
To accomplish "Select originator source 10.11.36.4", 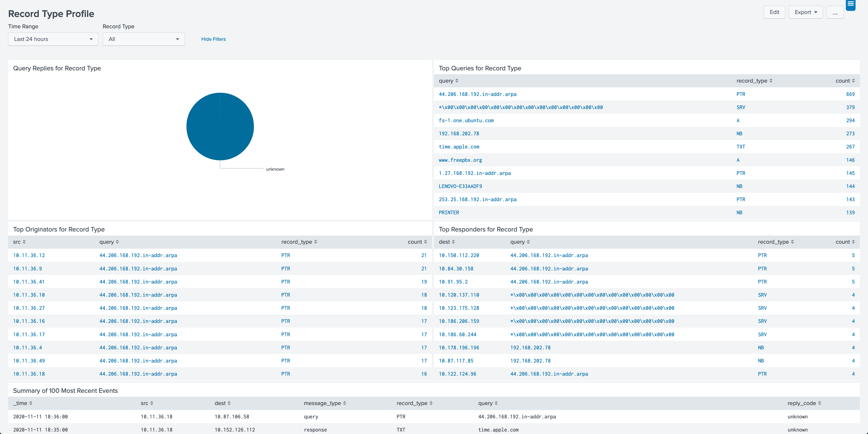I will tap(28, 348).
